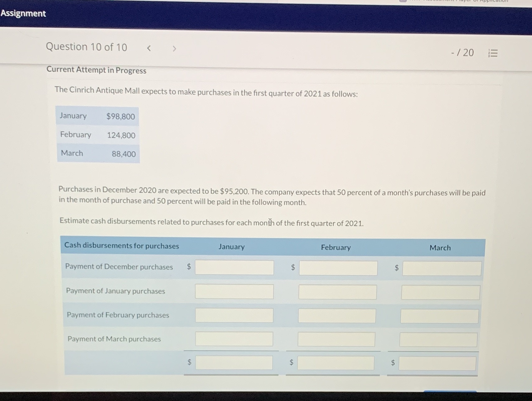The height and width of the screenshot is (401, 532).
Task: Click January field for February purchases payment
Action: pos(234,315)
